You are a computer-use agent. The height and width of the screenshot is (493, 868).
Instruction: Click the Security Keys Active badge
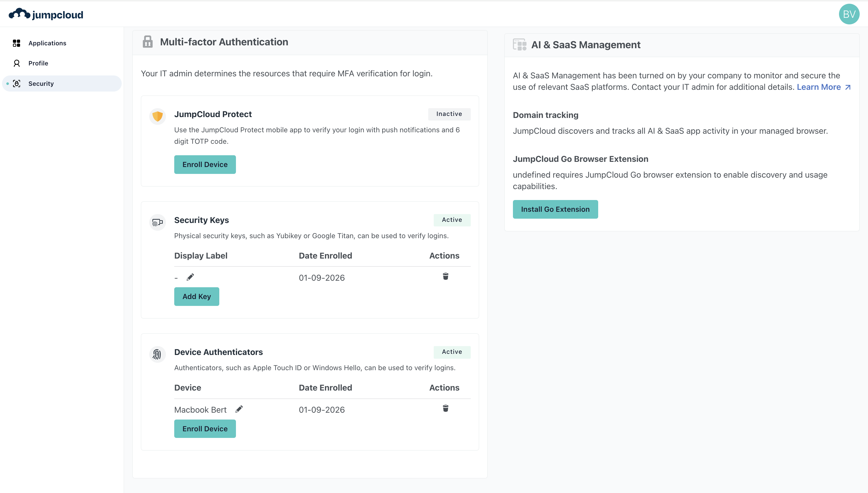coord(452,220)
